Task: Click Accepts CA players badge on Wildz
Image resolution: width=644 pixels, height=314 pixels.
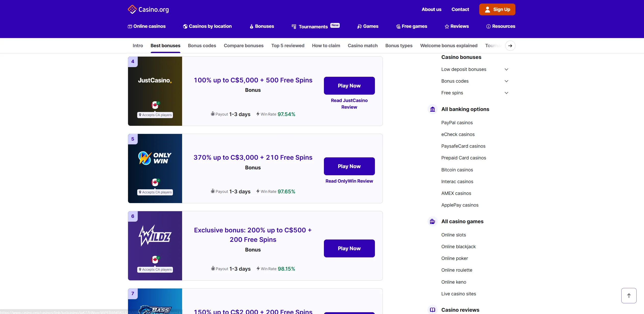Action: click(155, 270)
